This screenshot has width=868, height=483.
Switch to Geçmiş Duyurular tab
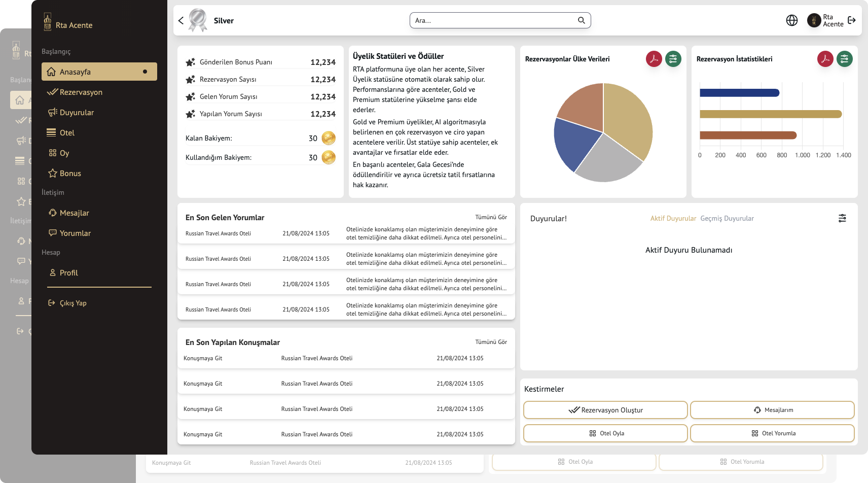click(727, 219)
